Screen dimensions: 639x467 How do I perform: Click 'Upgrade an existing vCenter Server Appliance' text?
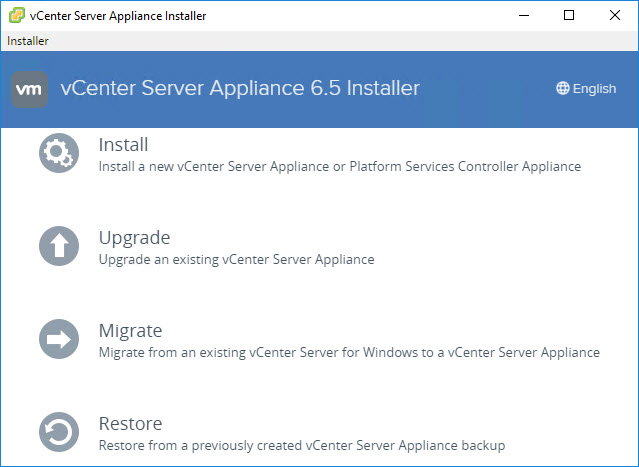(236, 260)
